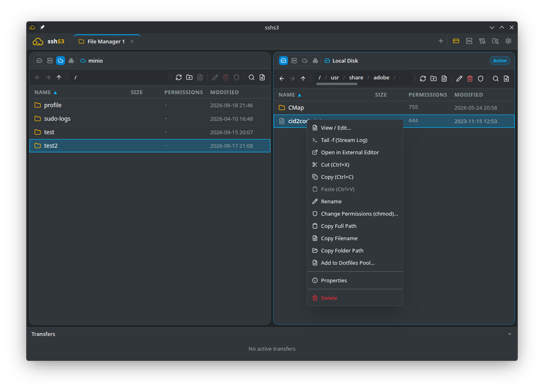Viewport: 544px width, 392px height.
Task: Sort minio pane by Name column
Action: click(x=45, y=92)
